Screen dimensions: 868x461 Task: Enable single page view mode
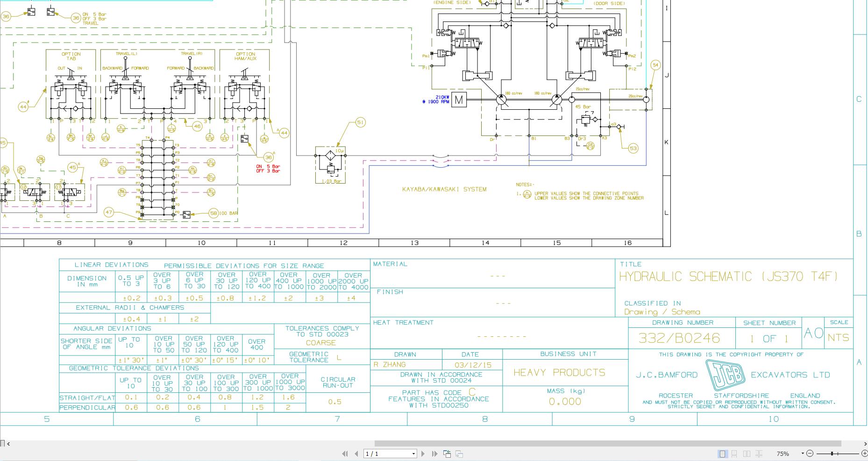[722, 454]
